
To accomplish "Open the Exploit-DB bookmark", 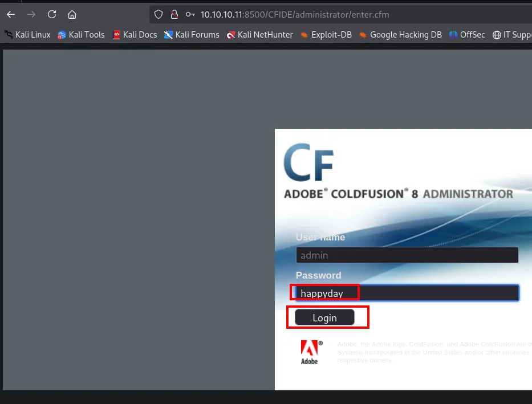I will pos(326,35).
